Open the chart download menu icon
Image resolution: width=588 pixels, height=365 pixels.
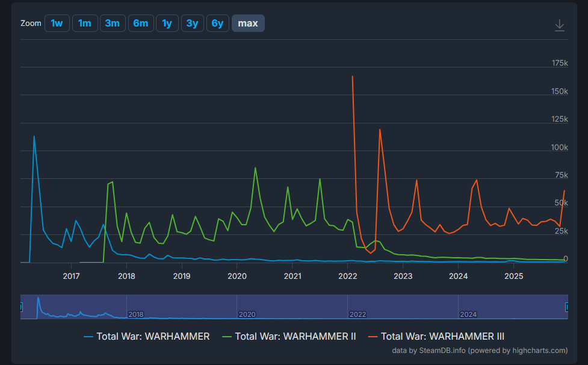coord(560,25)
